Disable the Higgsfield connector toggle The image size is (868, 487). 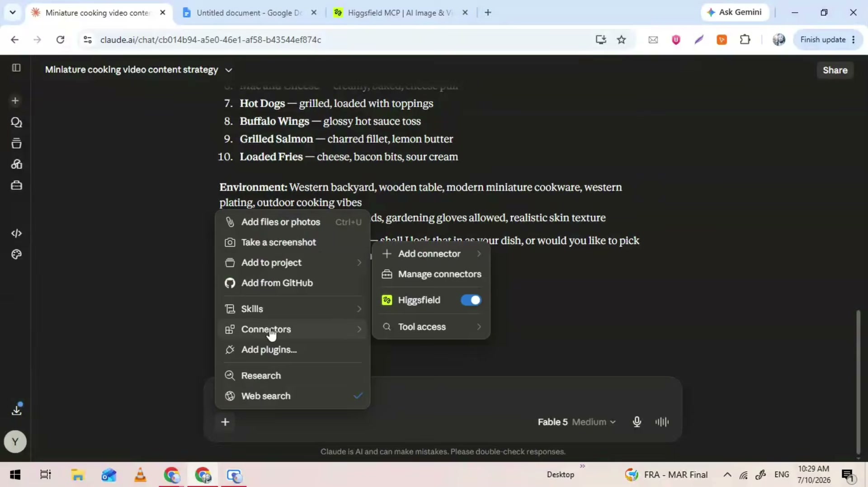471,300
